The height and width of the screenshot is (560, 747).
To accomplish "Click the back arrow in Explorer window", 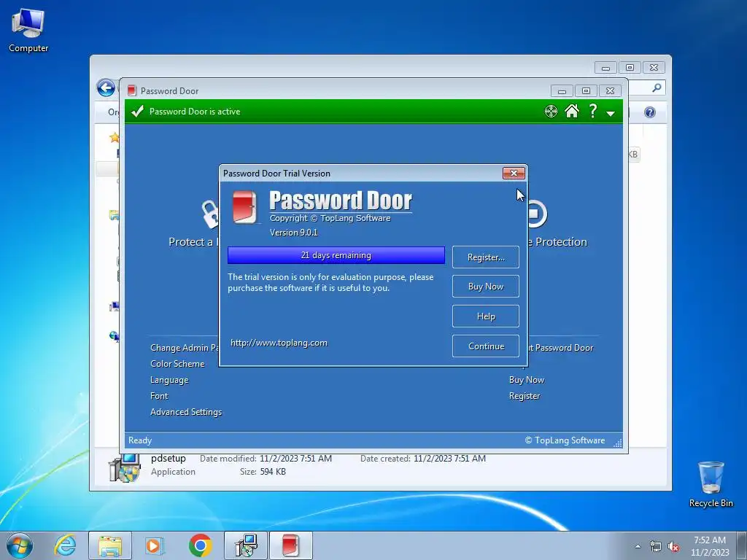I will pyautogui.click(x=106, y=88).
